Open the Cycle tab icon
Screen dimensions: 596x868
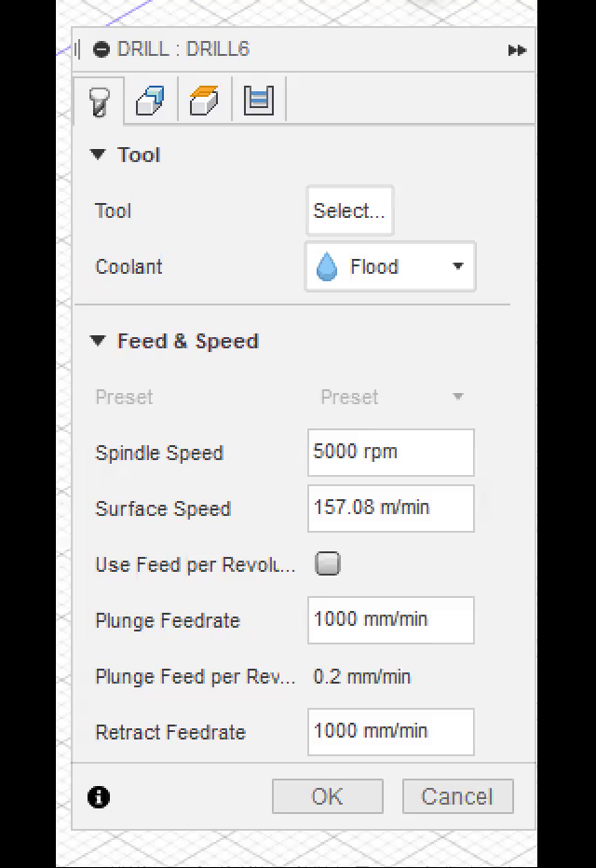click(x=258, y=100)
